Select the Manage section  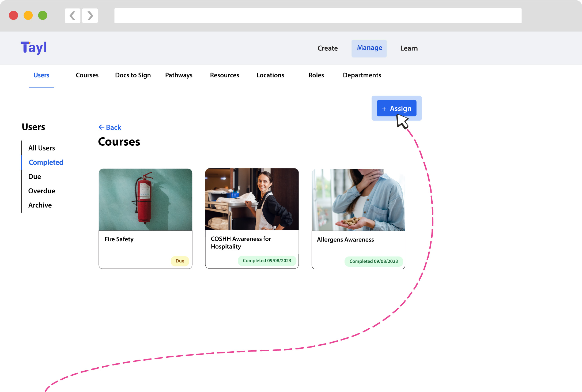click(369, 48)
